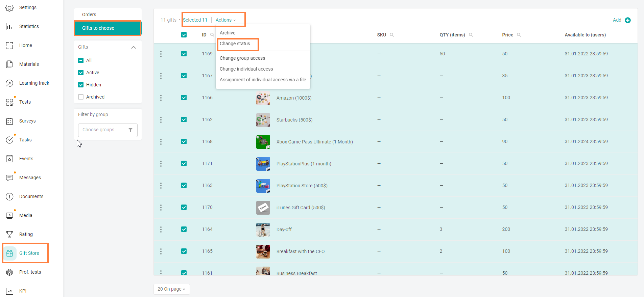Open the Tests icon in sidebar
Screen dimensions: 644x297
click(x=9, y=102)
